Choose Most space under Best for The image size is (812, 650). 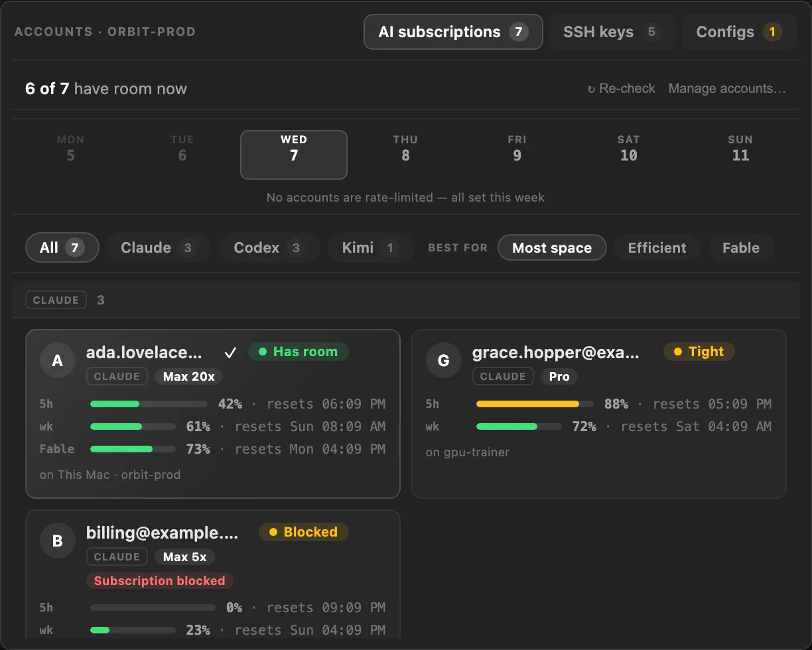(x=552, y=247)
